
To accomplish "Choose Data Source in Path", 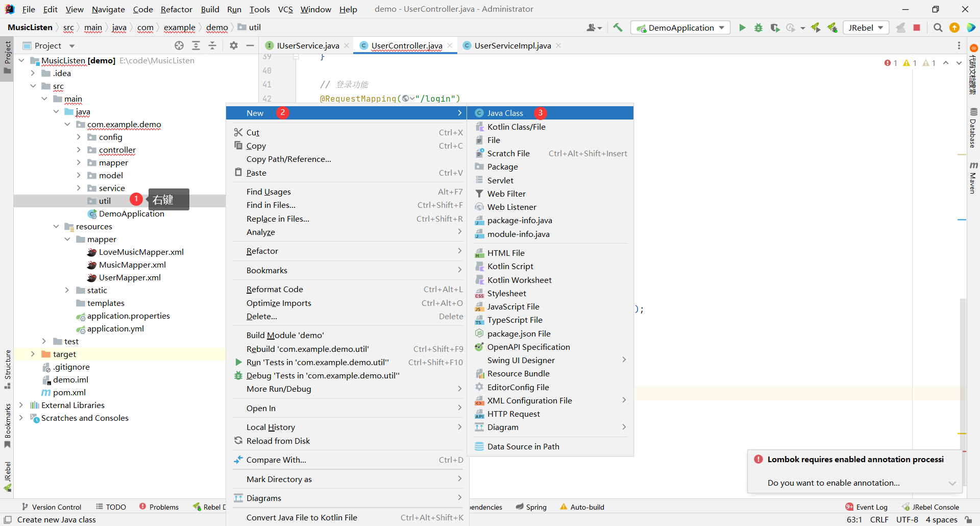I will [550, 446].
